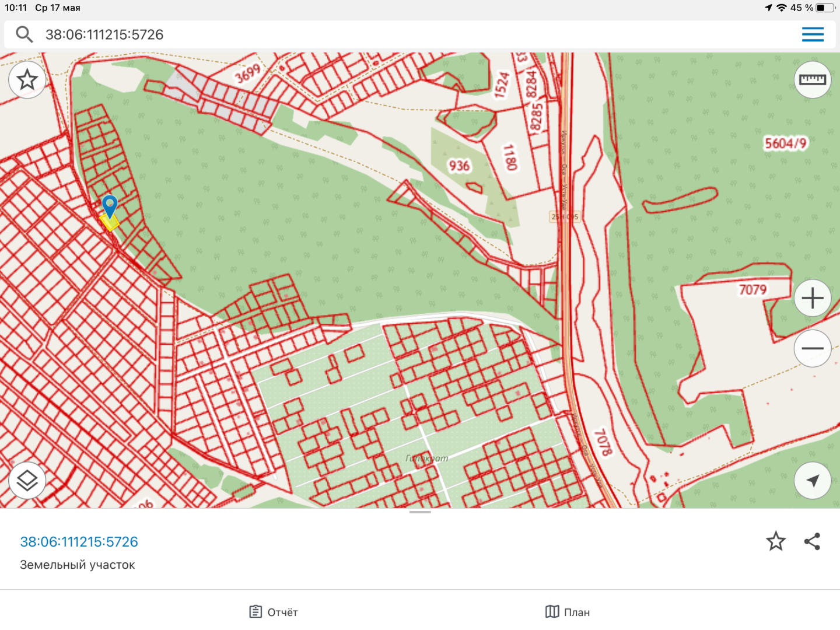The height and width of the screenshot is (630, 840).
Task: Open the Отчёт tab
Action: pyautogui.click(x=274, y=612)
